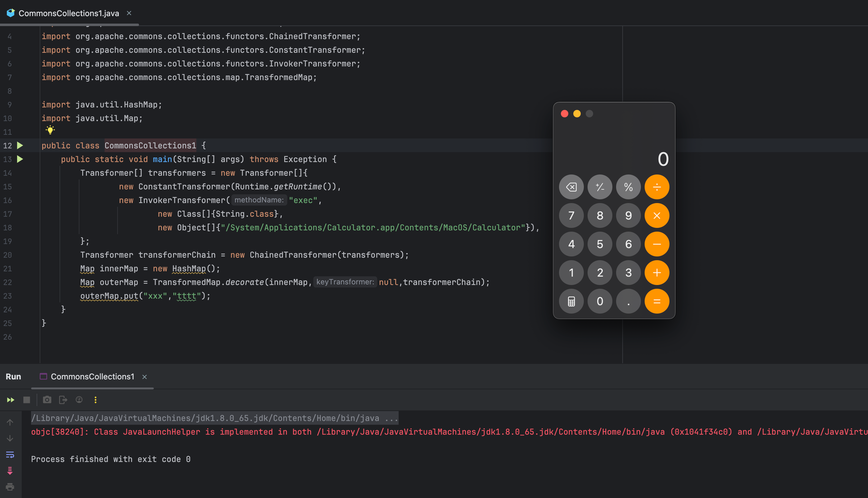Click the Run tool window label
Screen dimensions: 868x498
pos(13,377)
